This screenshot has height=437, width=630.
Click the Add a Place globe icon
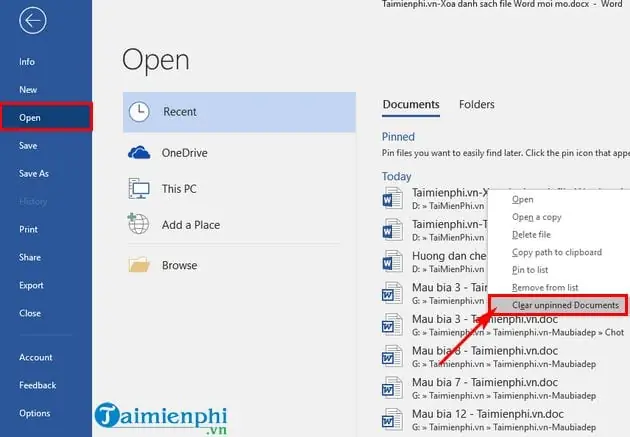[138, 224]
